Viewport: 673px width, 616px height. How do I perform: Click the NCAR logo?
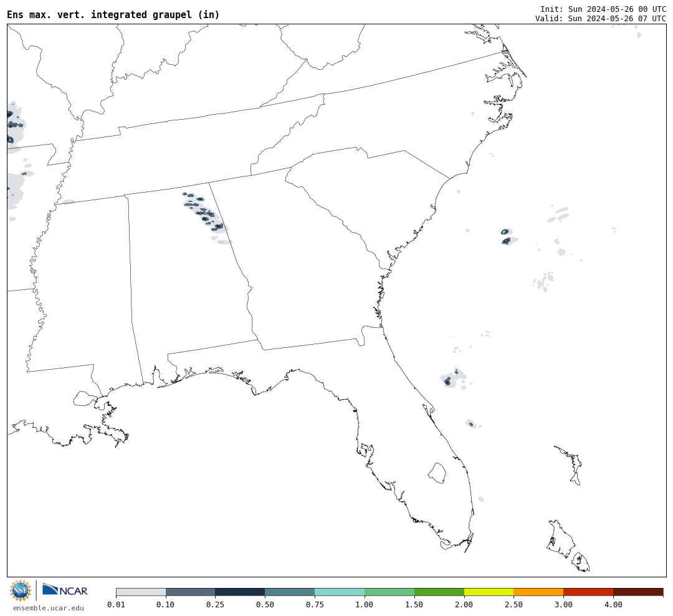point(65,590)
